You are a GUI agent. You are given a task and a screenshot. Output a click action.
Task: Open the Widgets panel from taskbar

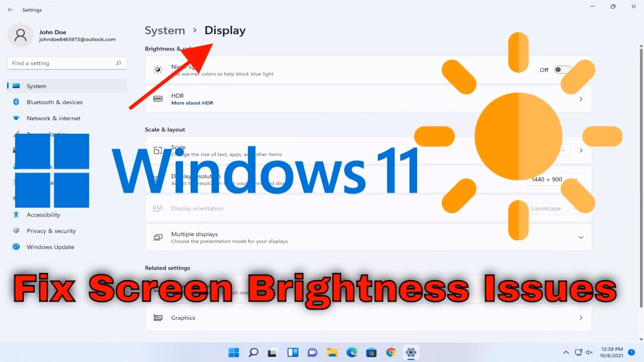(293, 352)
